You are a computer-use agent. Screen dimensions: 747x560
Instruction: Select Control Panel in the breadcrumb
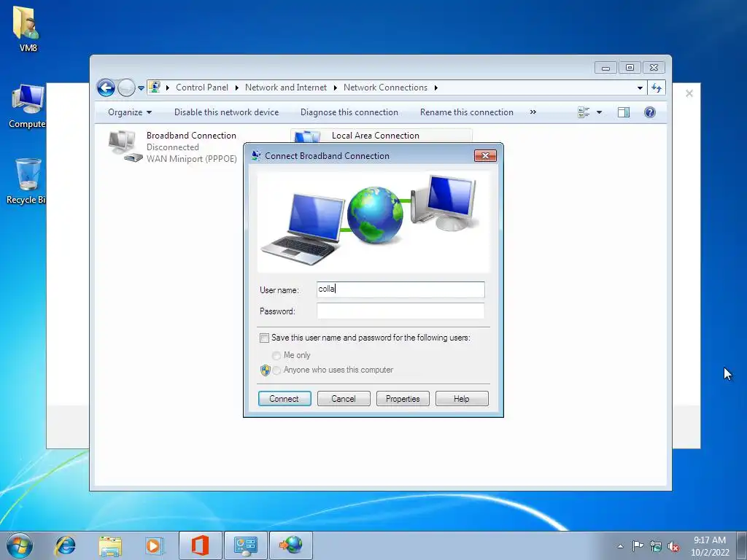(x=202, y=87)
